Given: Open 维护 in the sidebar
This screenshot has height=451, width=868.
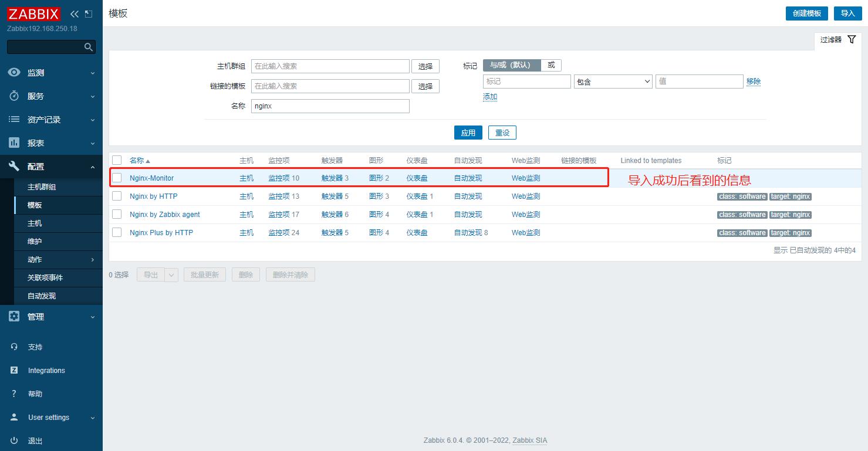Looking at the screenshot, I should [x=35, y=242].
